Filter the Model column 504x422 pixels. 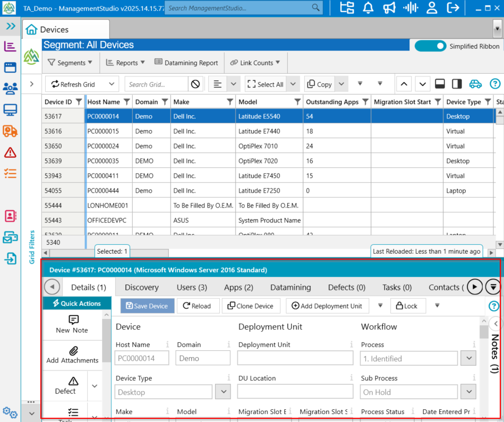coord(297,102)
